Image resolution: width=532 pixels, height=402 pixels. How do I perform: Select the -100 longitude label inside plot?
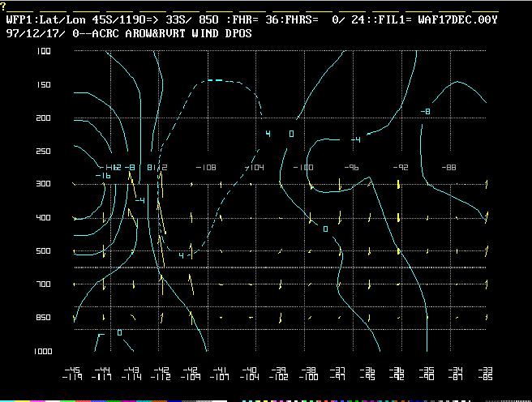click(303, 167)
